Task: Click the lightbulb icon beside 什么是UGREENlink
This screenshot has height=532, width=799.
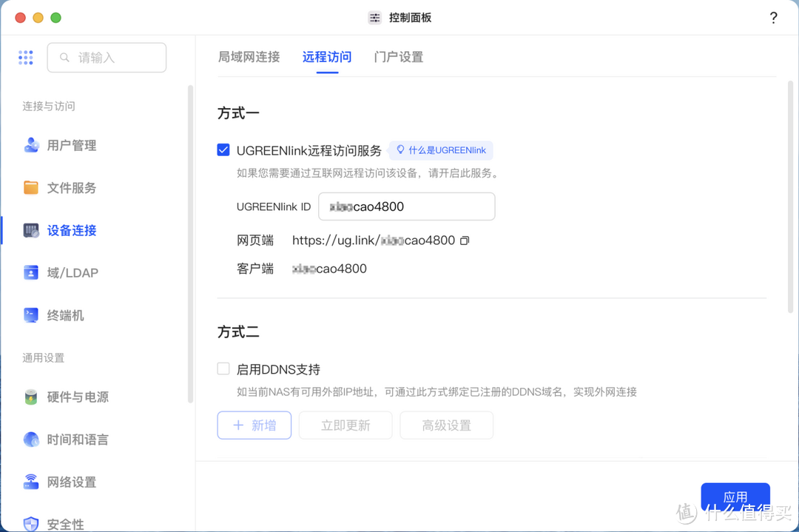Action: pos(400,149)
